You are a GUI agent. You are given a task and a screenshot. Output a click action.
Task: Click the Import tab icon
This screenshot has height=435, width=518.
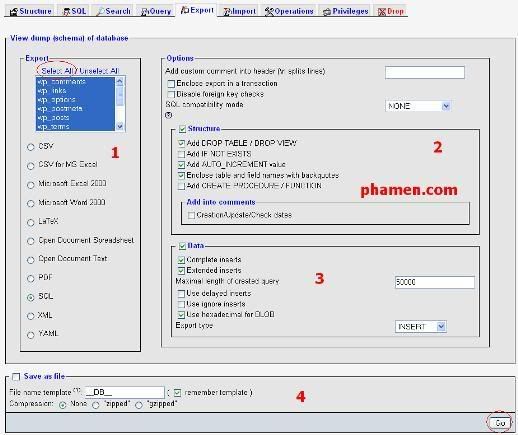coord(227,12)
